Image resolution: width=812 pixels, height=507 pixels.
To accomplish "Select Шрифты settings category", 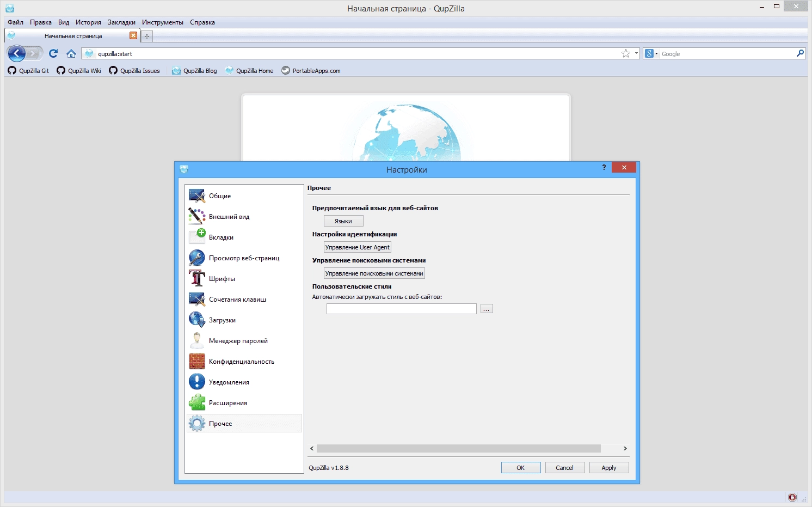I will pyautogui.click(x=244, y=279).
